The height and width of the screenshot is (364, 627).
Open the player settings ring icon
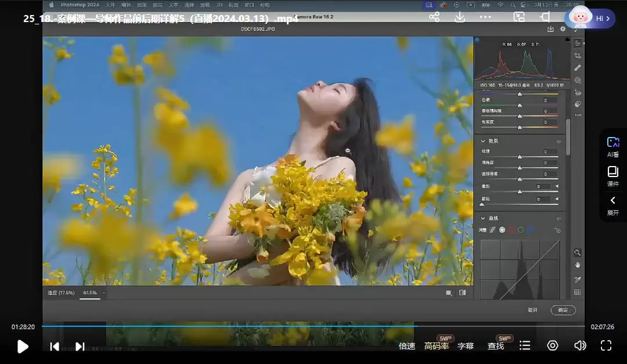tap(553, 345)
